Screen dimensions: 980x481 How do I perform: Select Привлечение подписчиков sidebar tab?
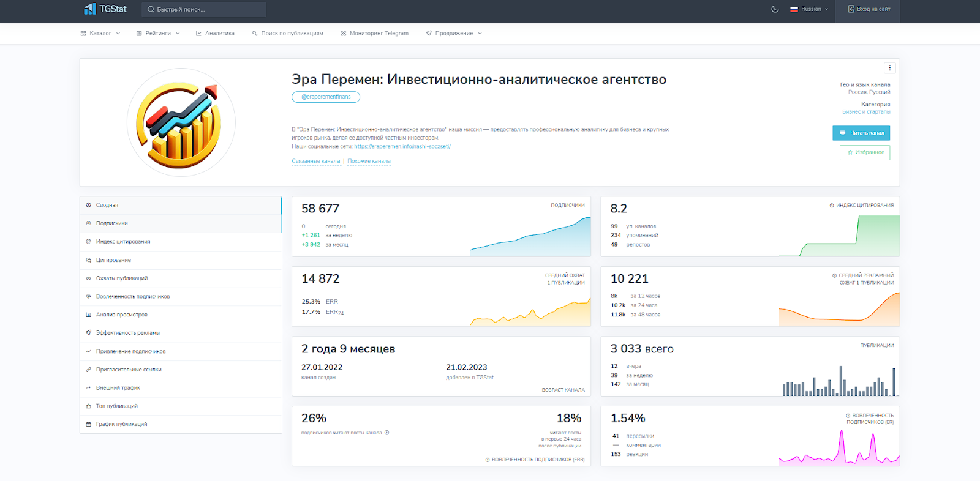(181, 351)
